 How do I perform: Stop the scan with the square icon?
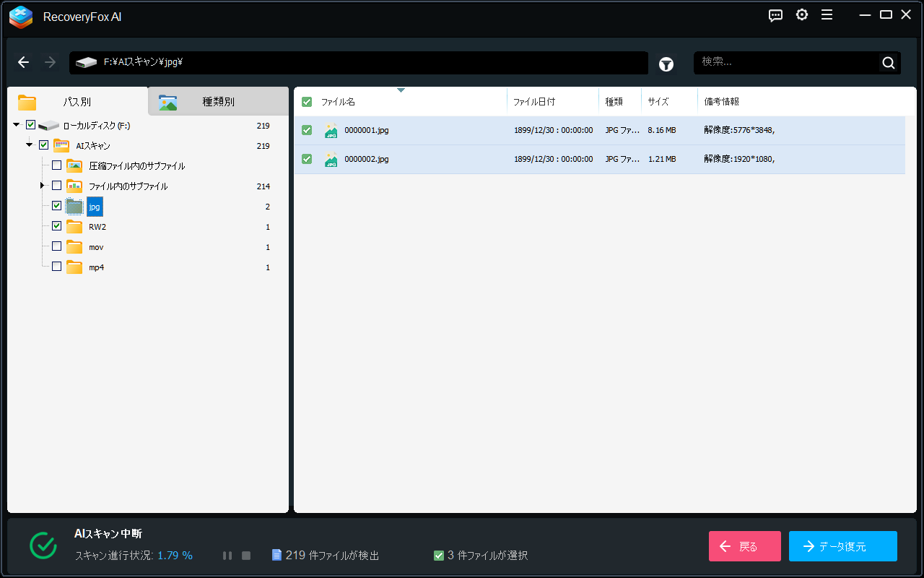pos(246,556)
